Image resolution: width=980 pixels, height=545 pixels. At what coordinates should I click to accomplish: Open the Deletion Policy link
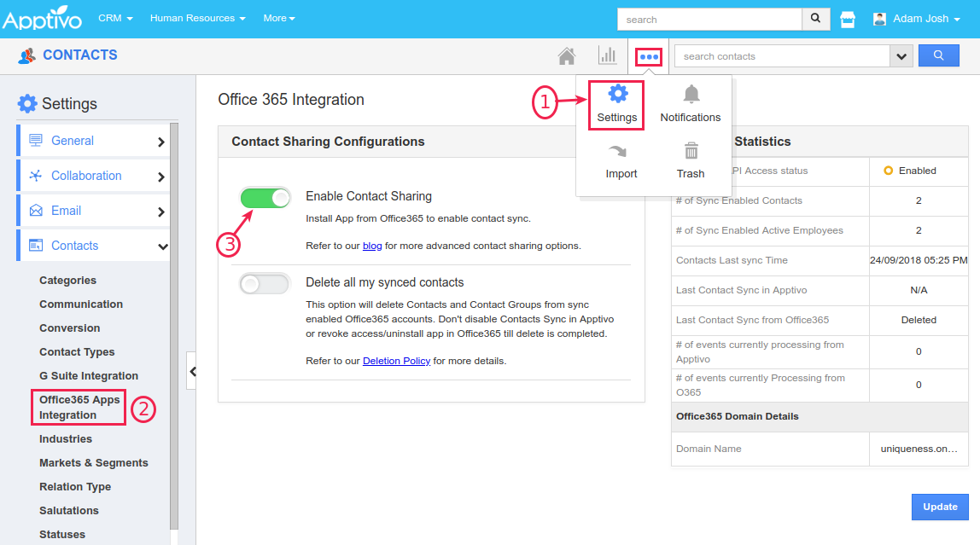pyautogui.click(x=396, y=361)
